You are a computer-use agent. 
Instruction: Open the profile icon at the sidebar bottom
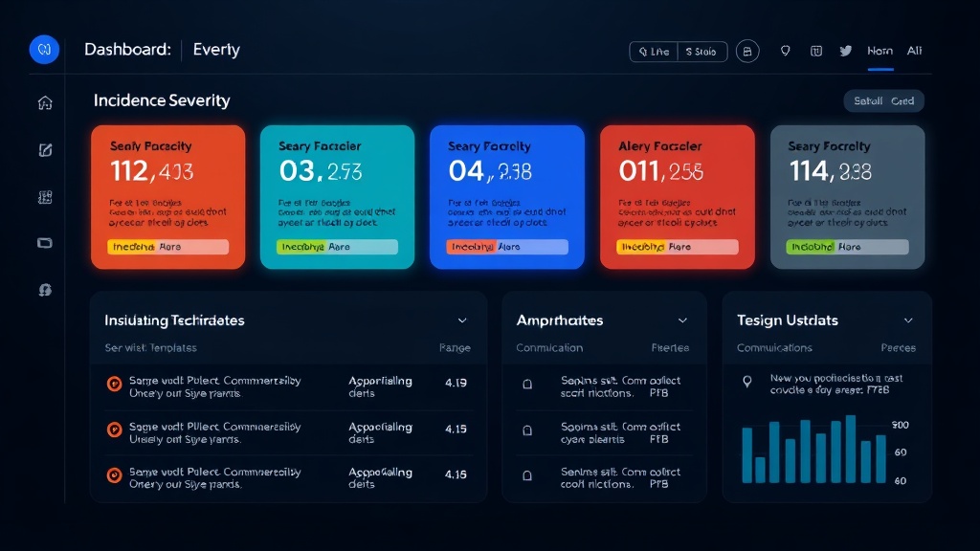[x=44, y=289]
